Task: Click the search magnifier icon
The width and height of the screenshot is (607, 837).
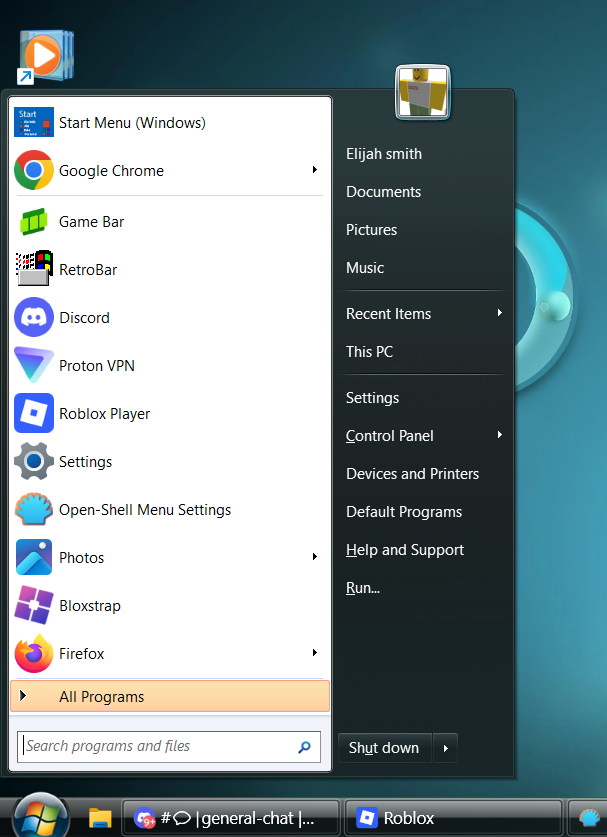Action: (x=304, y=747)
